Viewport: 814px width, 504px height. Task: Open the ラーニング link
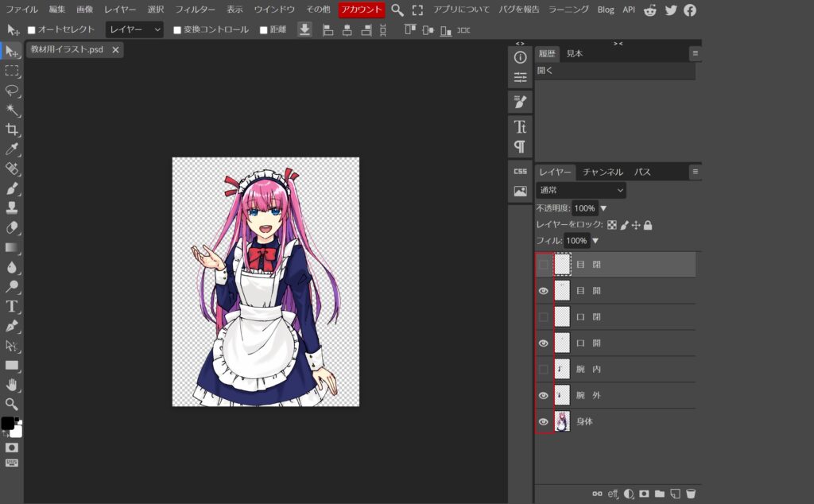tap(568, 10)
